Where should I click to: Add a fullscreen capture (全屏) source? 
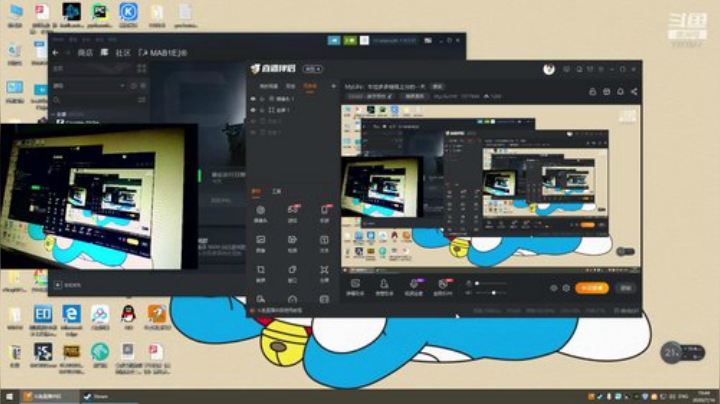[324, 274]
